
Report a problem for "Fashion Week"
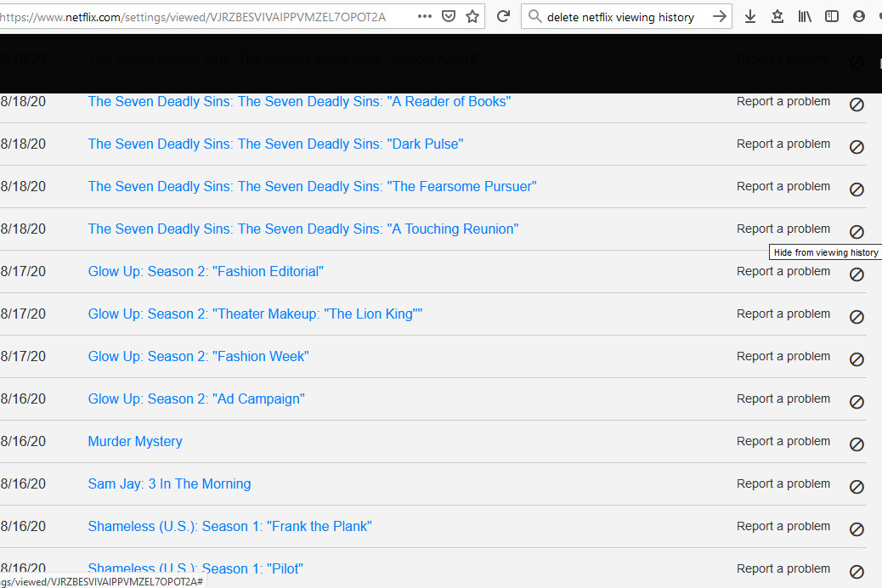click(783, 356)
